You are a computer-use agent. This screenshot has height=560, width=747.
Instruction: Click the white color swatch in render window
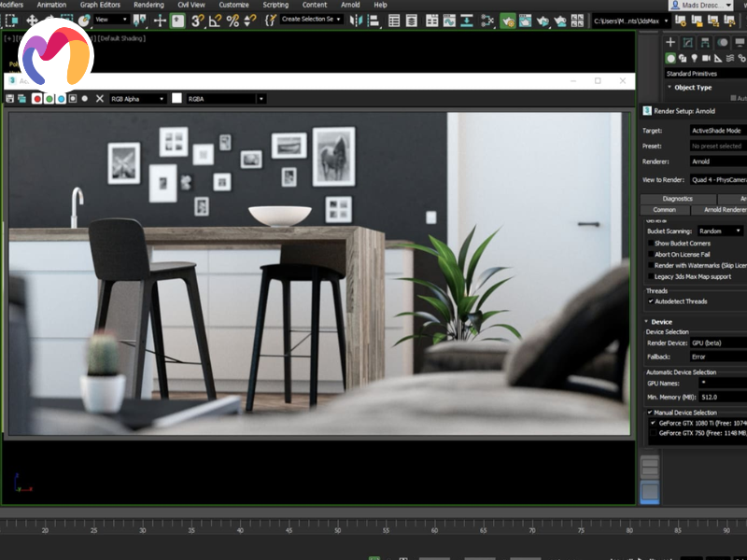[x=176, y=98]
